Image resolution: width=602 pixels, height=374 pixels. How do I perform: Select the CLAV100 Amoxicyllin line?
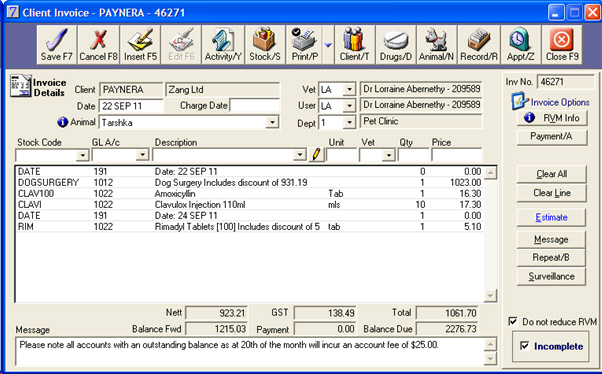click(x=250, y=194)
